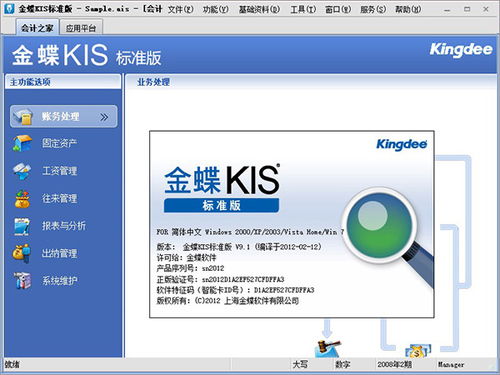The width and height of the screenshot is (500, 375).
Task: Open the 基础资料(D) menu
Action: coord(259,9)
